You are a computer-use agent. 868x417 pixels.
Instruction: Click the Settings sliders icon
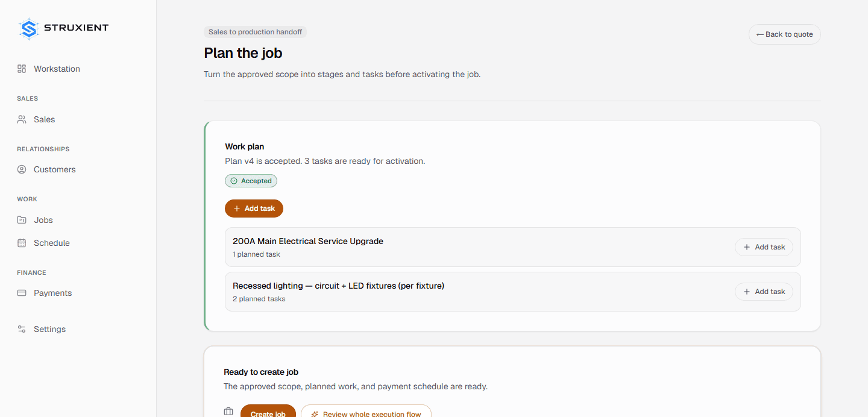point(22,329)
